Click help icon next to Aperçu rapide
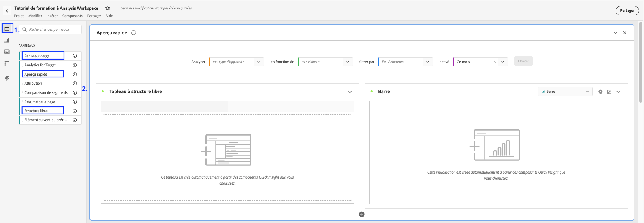 coord(134,33)
